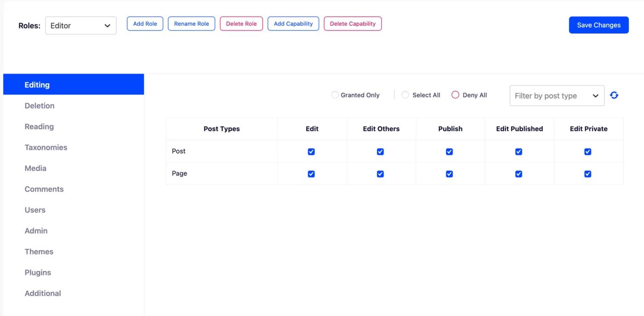Click the Edit Published column header
Image resolution: width=644 pixels, height=316 pixels.
[519, 129]
